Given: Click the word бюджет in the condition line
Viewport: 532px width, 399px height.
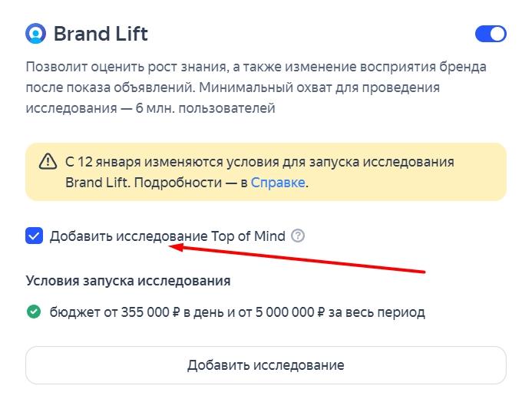Looking at the screenshot, I should (x=73, y=312).
